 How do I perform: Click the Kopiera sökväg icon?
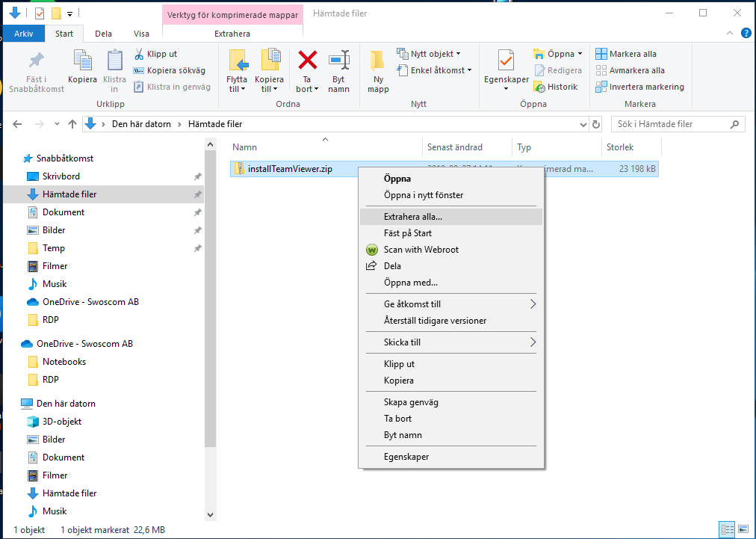click(x=140, y=71)
